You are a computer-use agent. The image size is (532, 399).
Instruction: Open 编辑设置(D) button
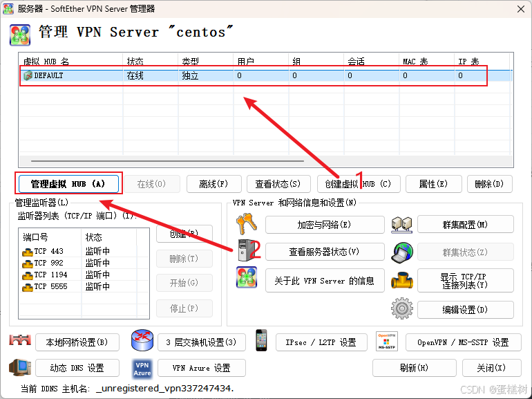tap(466, 310)
